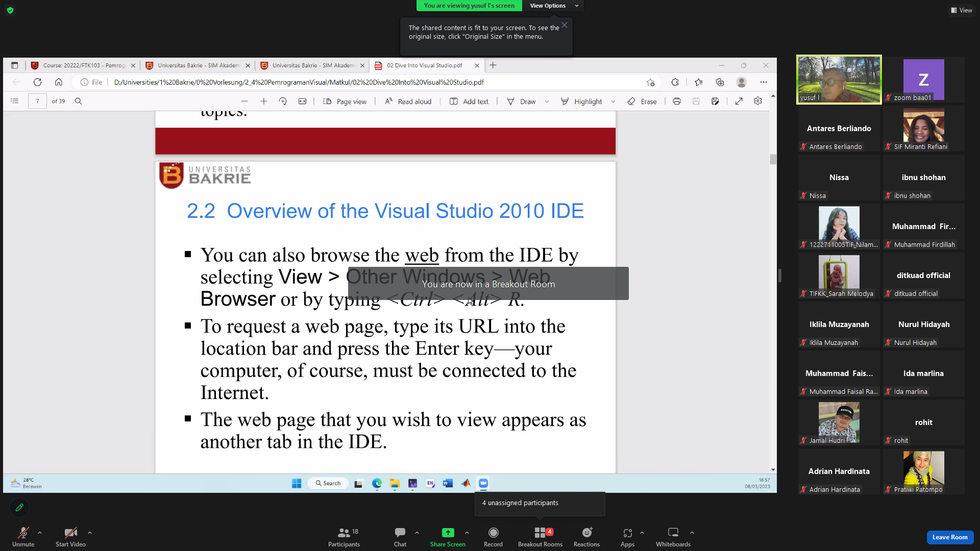The height and width of the screenshot is (551, 980).
Task: Toggle PDF table of contents sidebar
Action: 15,101
